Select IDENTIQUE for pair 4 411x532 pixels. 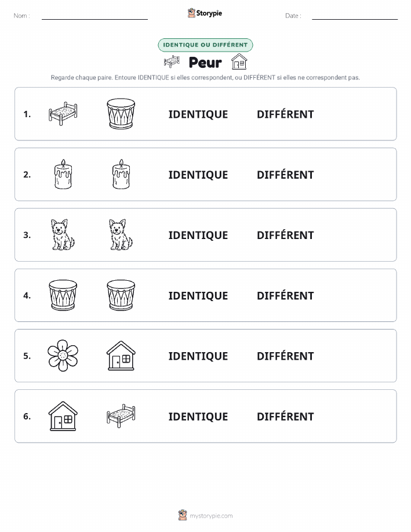(x=198, y=295)
